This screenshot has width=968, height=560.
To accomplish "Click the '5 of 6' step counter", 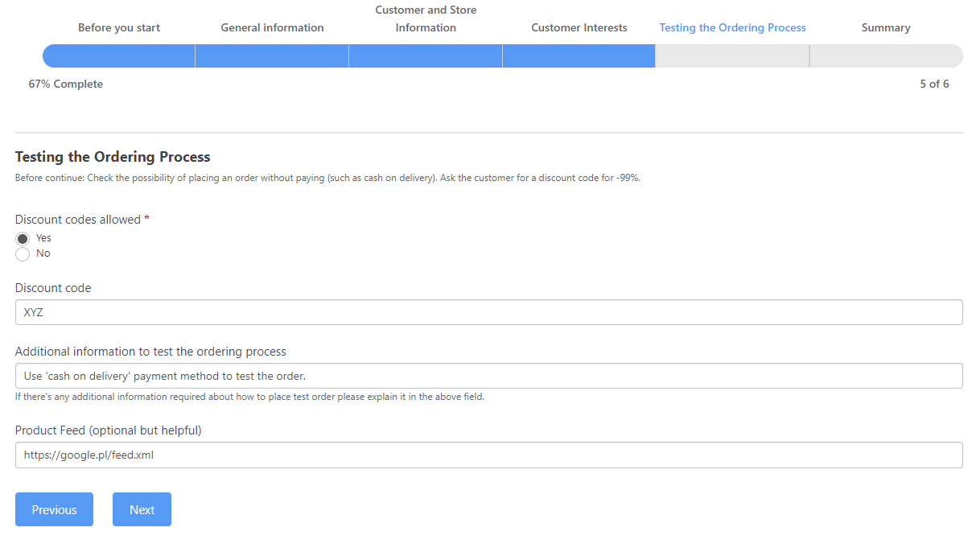I will pos(933,84).
